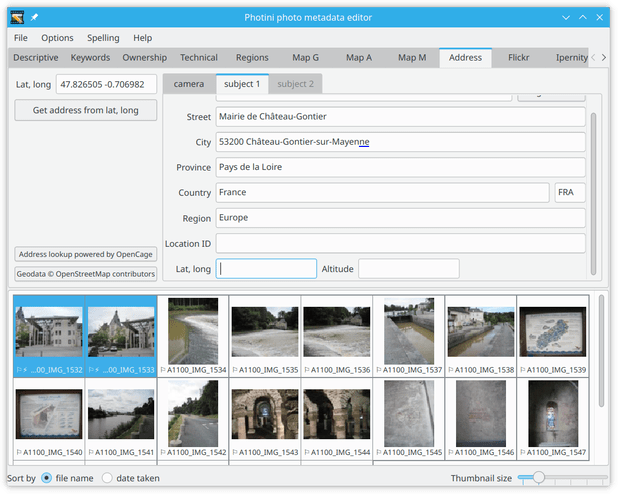
Task: Switch to the Ownership tab
Action: [x=144, y=58]
